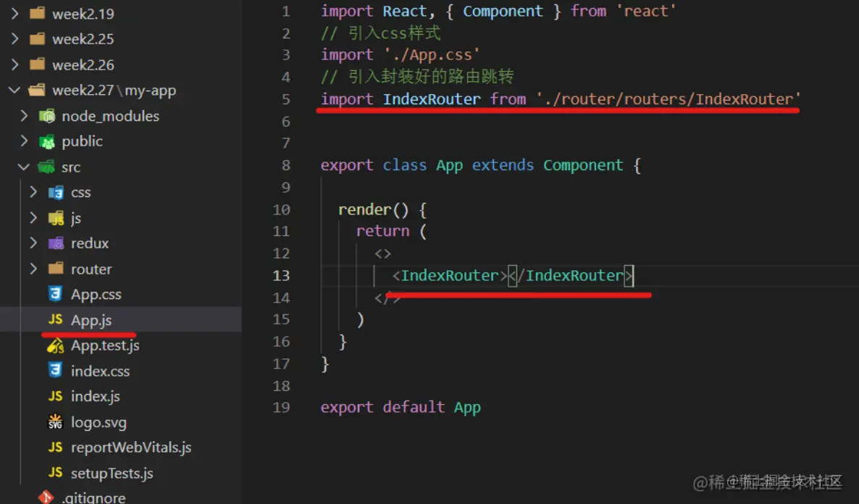Click the 'Component' word after extends
The height and width of the screenshot is (504, 859).
tap(584, 165)
